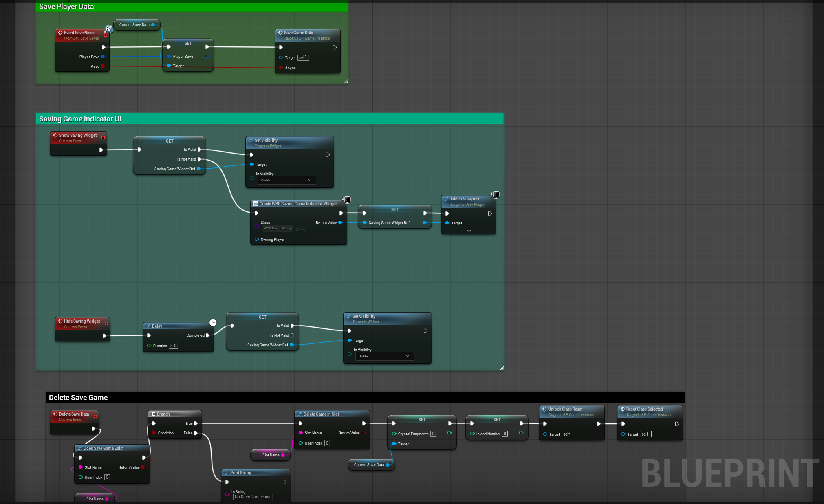Select the Saving Game indicator UI comment title

point(80,119)
